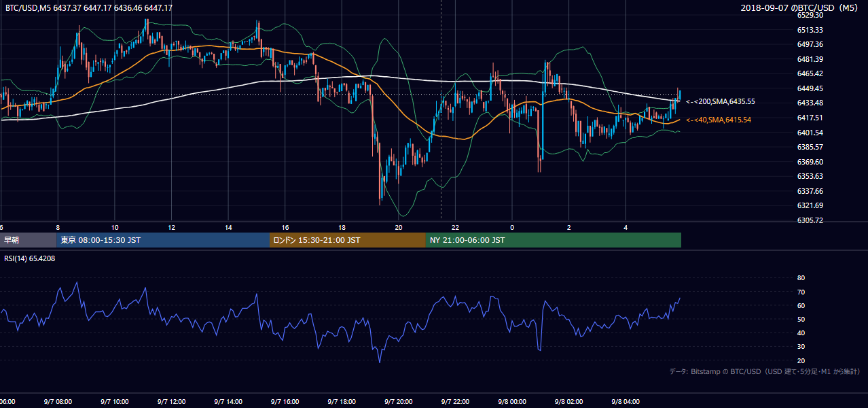868x408 pixels.
Task: Click the 9/7 08:00 date label
Action: click(x=58, y=402)
